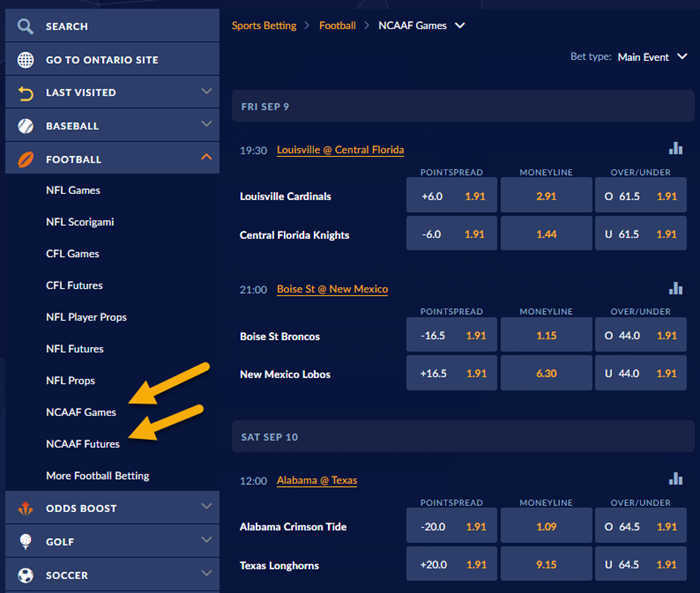Open NFL Scorigami in sidebar
This screenshot has width=700, height=593.
tap(80, 222)
